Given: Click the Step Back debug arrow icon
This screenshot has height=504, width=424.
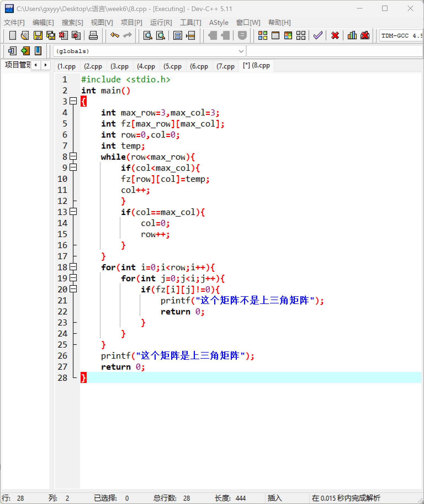Looking at the screenshot, I should point(212,35).
